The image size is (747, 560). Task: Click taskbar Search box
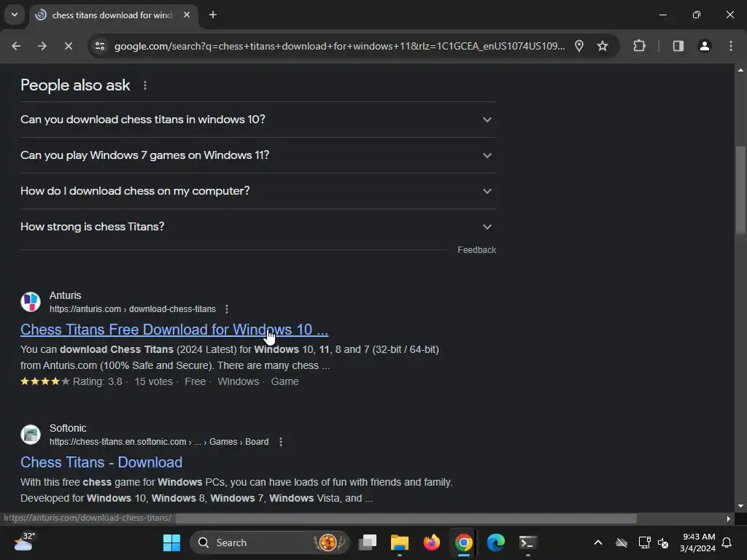tap(270, 542)
